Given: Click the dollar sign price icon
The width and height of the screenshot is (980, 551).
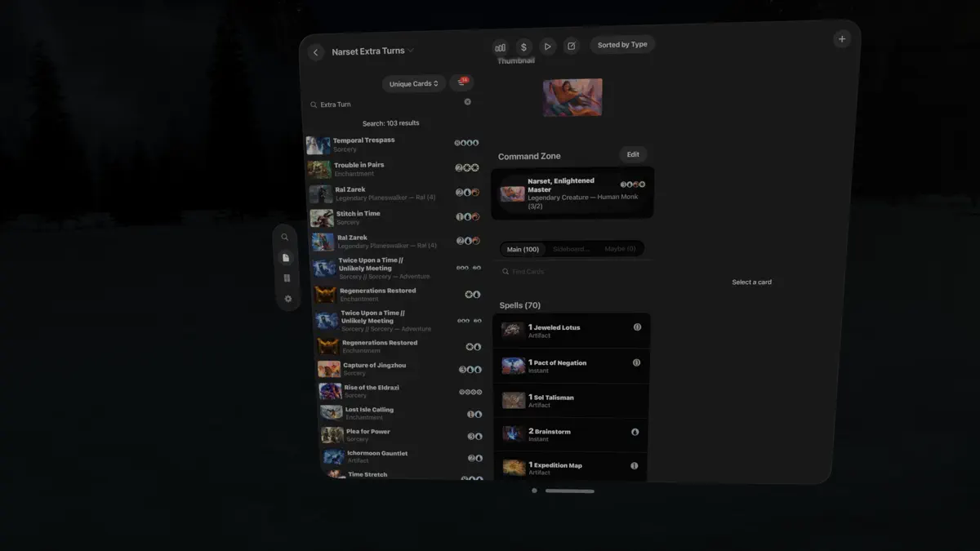Looking at the screenshot, I should 523,47.
